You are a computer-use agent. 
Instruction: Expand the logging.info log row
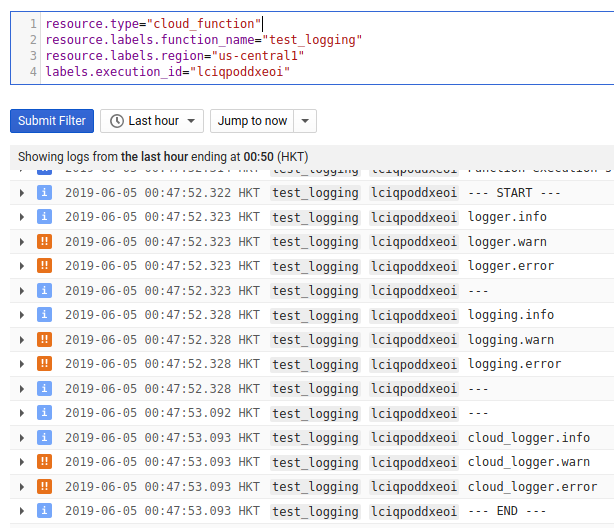(22, 315)
